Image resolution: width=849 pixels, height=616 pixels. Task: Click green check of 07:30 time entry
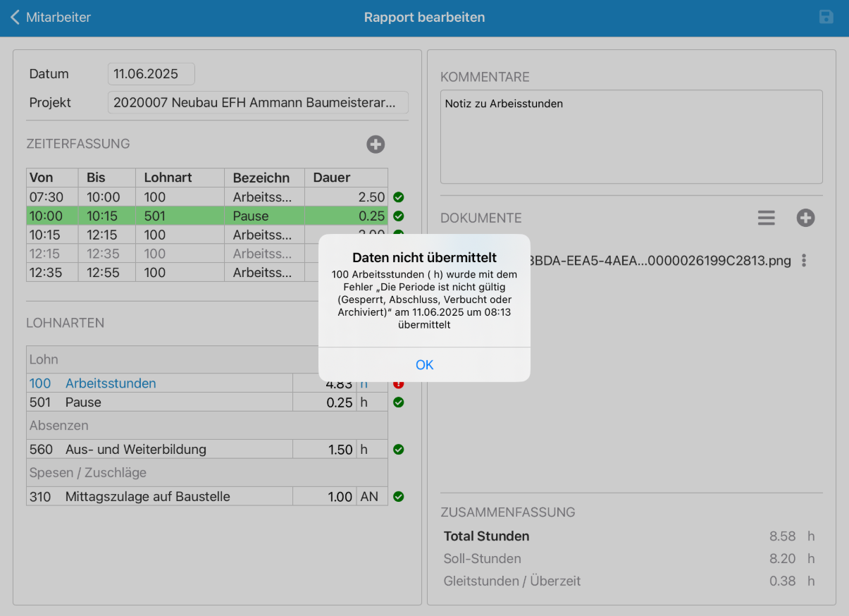click(398, 197)
